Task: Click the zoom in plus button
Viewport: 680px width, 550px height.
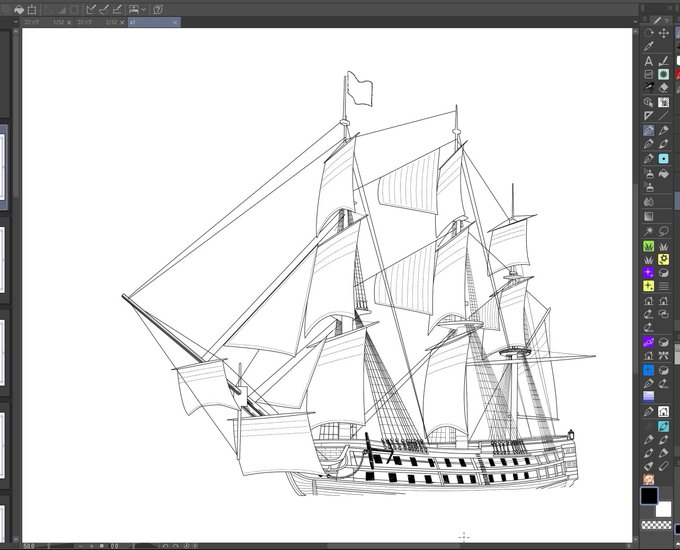Action: 91,546
